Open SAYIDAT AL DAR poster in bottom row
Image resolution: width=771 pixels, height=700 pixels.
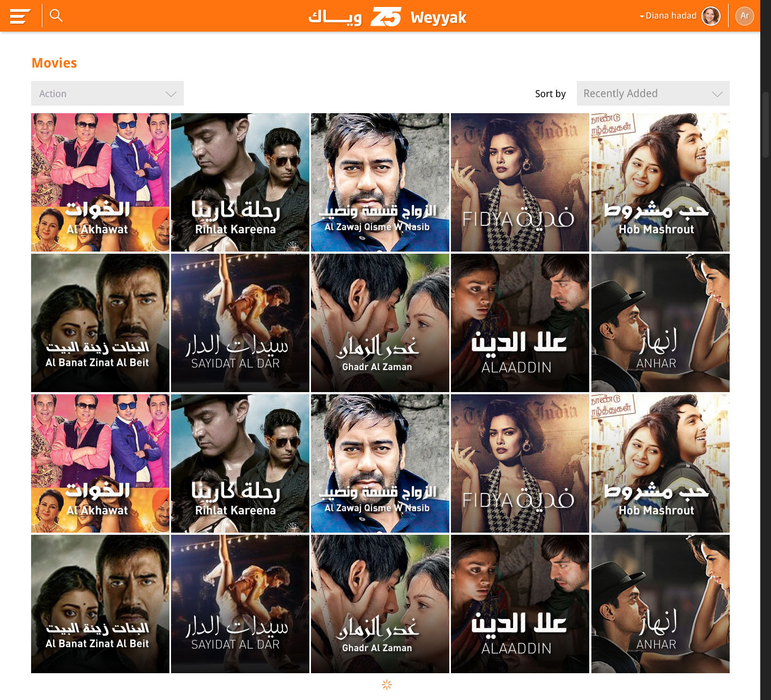(240, 604)
